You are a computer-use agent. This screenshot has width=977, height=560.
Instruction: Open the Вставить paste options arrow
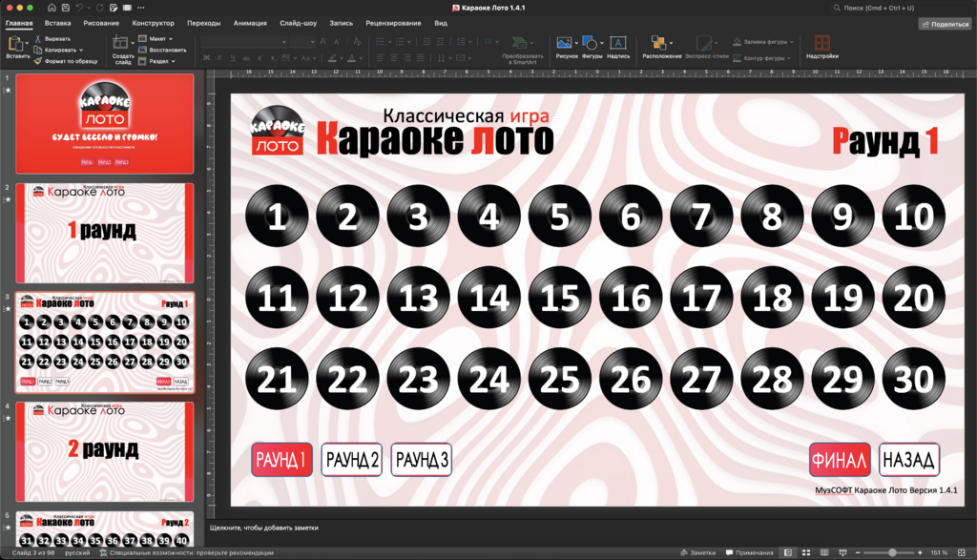(27, 43)
